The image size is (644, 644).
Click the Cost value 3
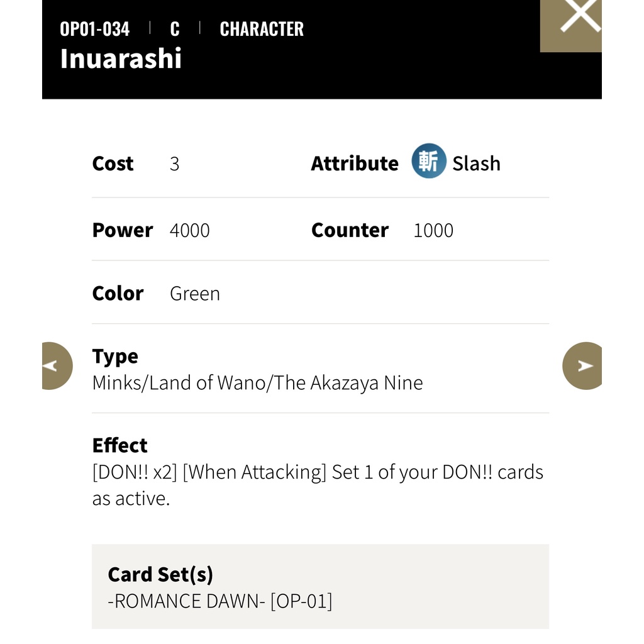click(x=175, y=164)
